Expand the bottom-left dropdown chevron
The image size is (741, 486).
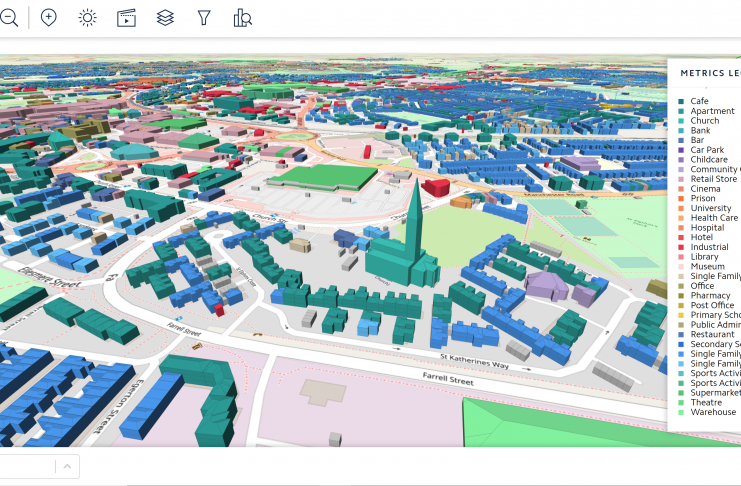[67, 466]
